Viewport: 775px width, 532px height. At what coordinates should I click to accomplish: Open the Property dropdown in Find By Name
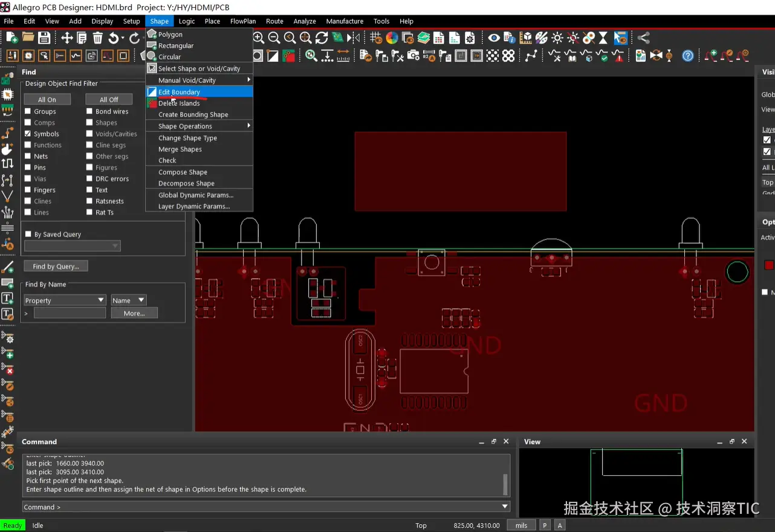pyautogui.click(x=65, y=300)
